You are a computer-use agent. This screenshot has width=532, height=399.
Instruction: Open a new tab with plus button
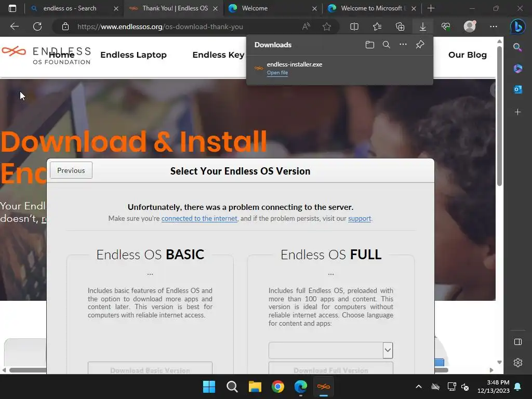click(431, 8)
